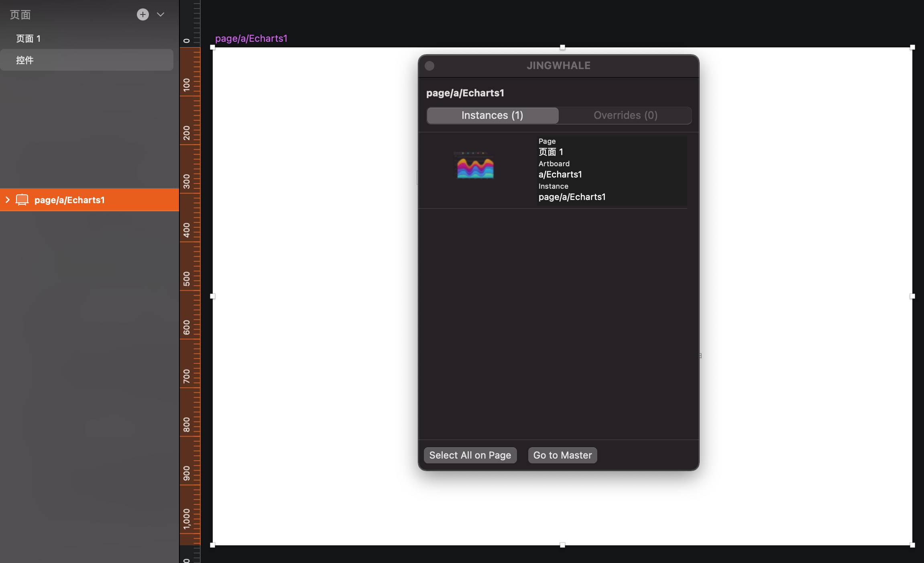
Task: Select the page/a/Echarts1 layer name
Action: pyautogui.click(x=69, y=200)
